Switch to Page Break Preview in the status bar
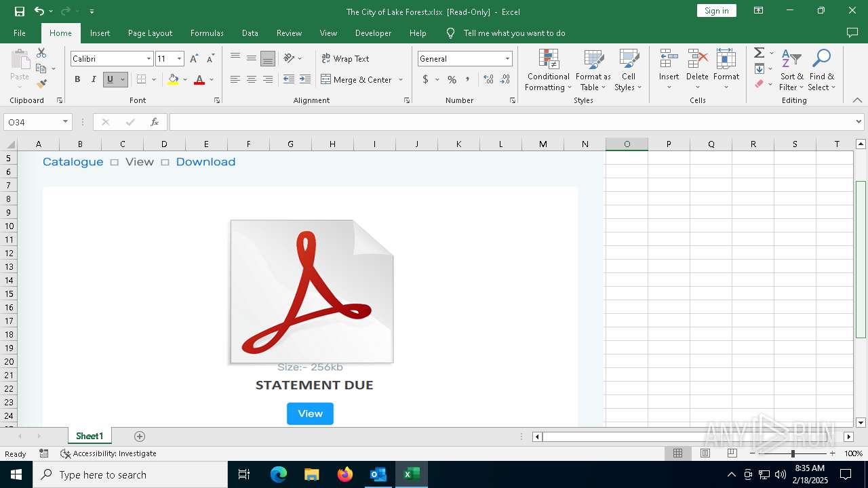This screenshot has width=868, height=488. tap(732, 453)
